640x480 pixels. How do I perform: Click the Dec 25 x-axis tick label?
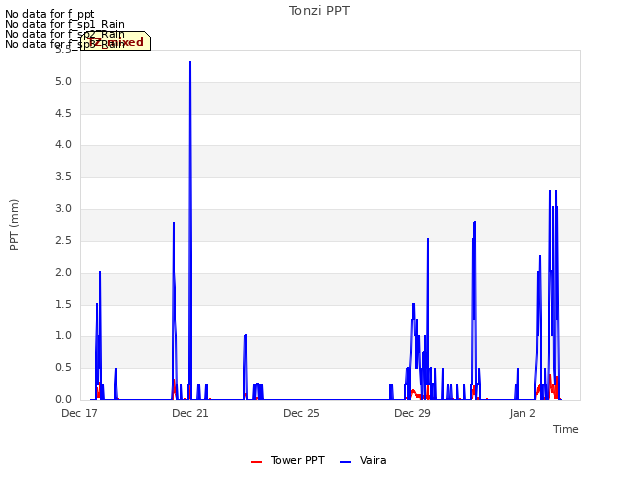(x=301, y=413)
